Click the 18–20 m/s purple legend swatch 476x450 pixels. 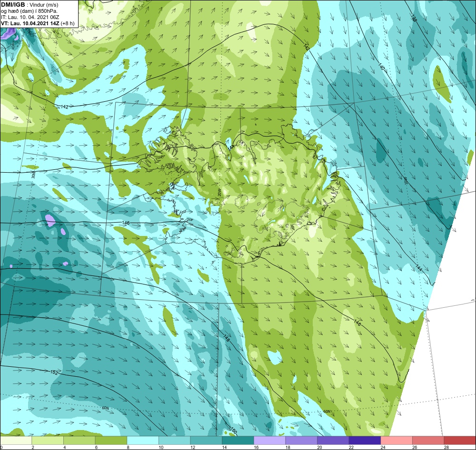pyautogui.click(x=301, y=440)
